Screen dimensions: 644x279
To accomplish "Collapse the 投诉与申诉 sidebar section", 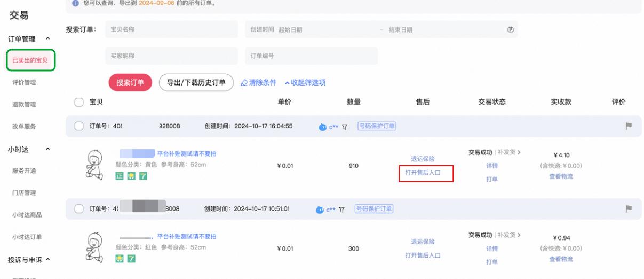I will click(x=47, y=260).
